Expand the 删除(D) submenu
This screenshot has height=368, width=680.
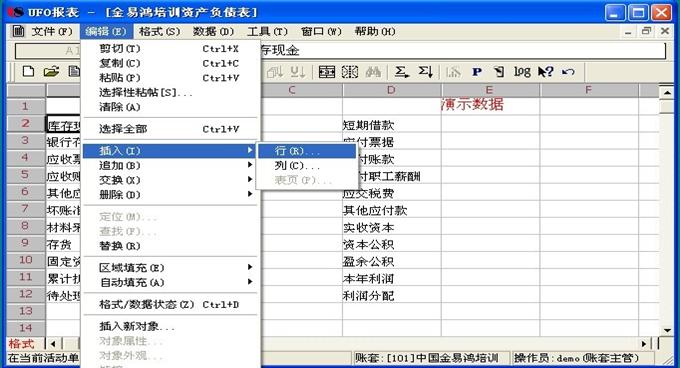pos(171,195)
